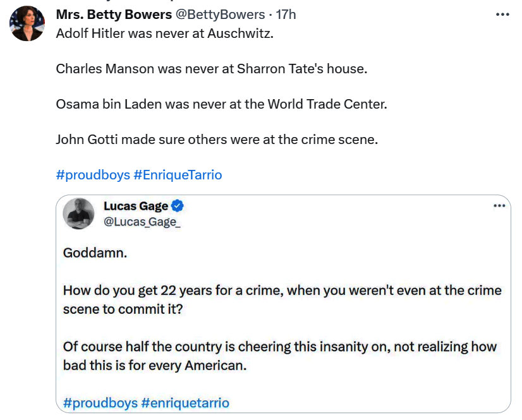Click the Lucas Gage profile picture
This screenshot has width=522, height=420.
point(79,213)
